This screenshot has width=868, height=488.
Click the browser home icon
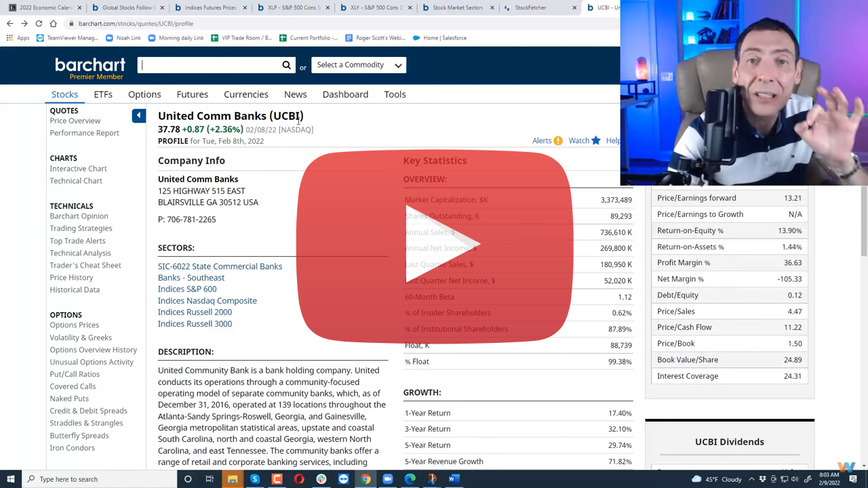[x=54, y=24]
